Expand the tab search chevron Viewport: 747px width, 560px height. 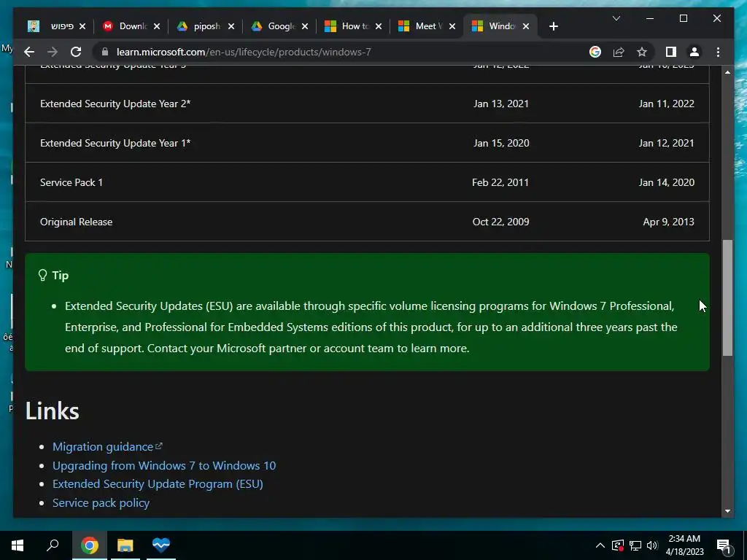click(x=616, y=18)
